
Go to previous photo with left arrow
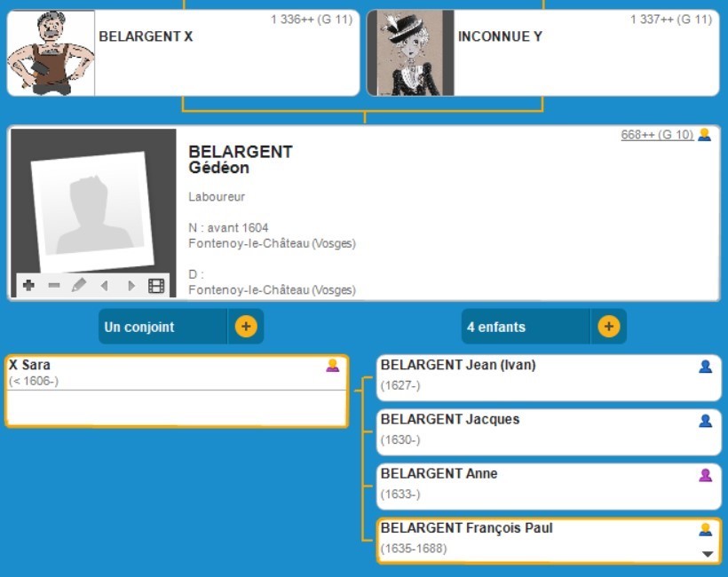click(105, 285)
